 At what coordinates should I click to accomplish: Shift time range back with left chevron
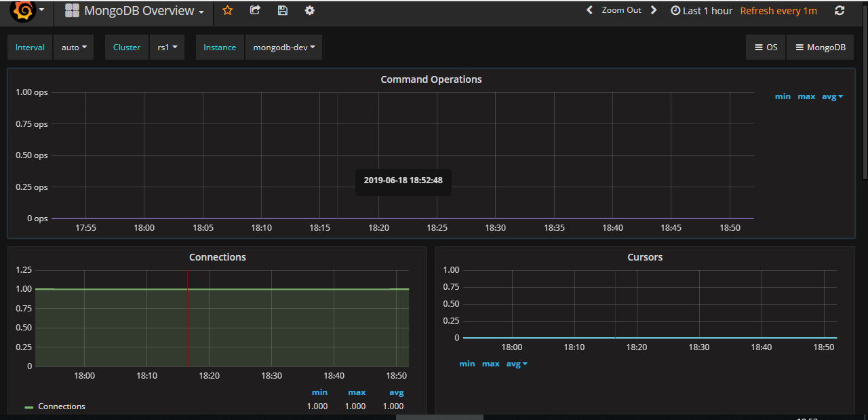point(589,10)
